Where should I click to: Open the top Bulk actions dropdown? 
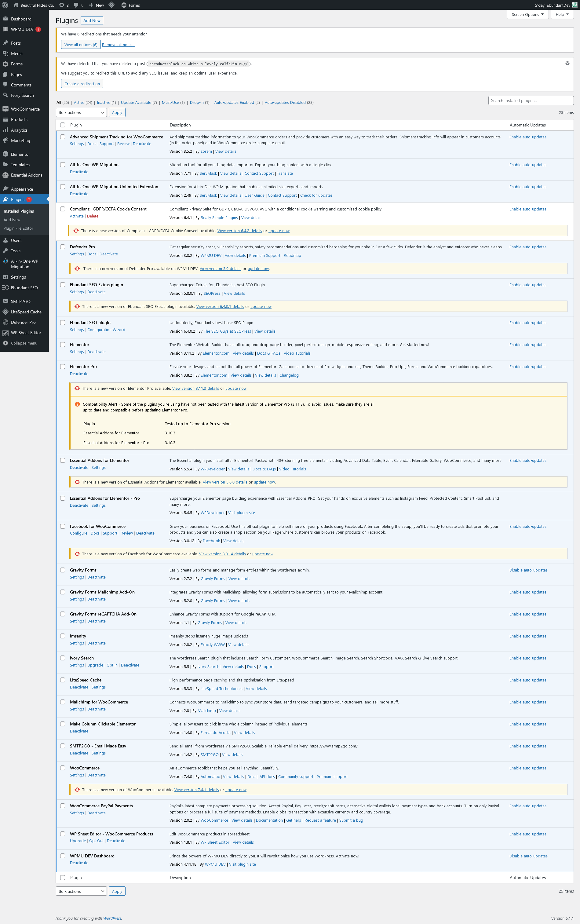(81, 112)
